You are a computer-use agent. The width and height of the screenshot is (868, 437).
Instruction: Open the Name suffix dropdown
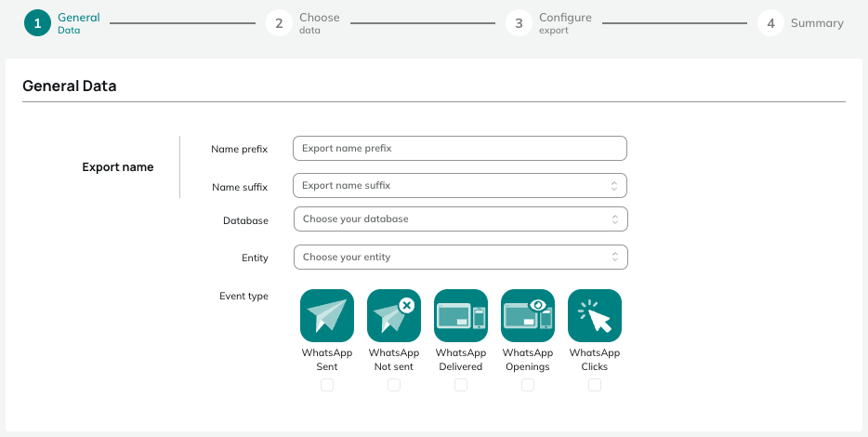coord(459,186)
